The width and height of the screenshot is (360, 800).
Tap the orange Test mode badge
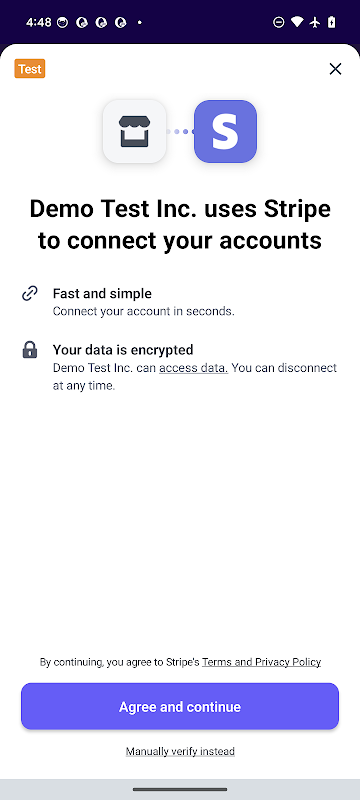30,69
